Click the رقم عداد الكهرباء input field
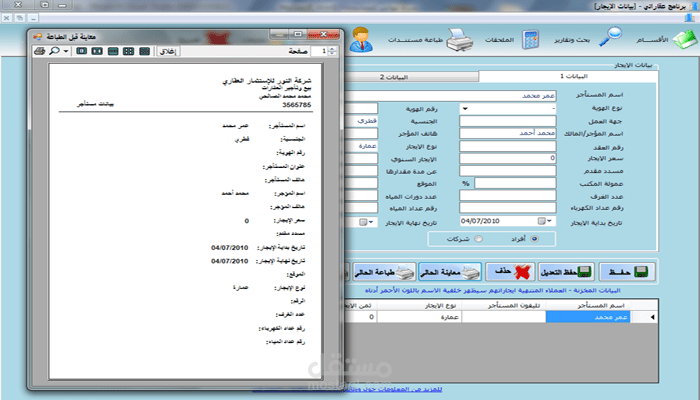 click(508, 208)
